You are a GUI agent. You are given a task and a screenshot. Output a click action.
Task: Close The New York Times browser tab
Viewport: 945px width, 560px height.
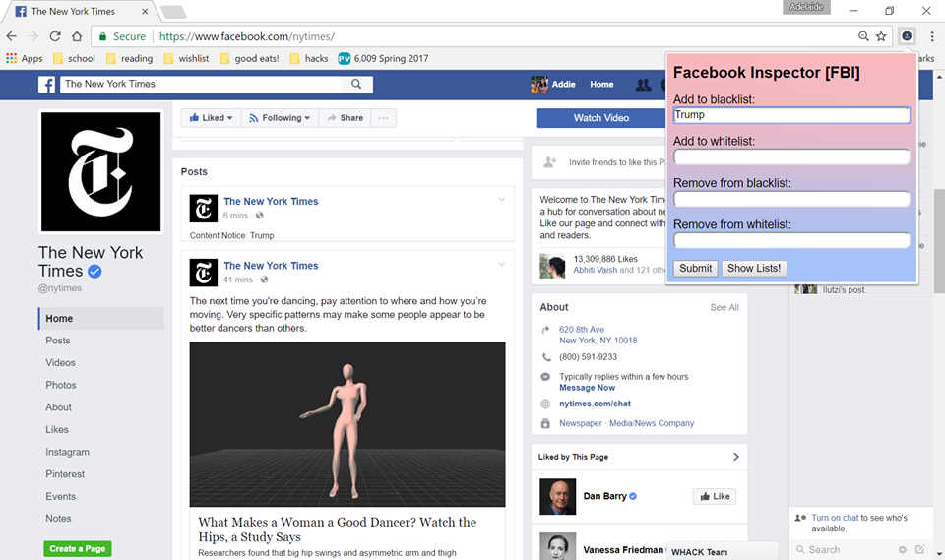coord(145,12)
